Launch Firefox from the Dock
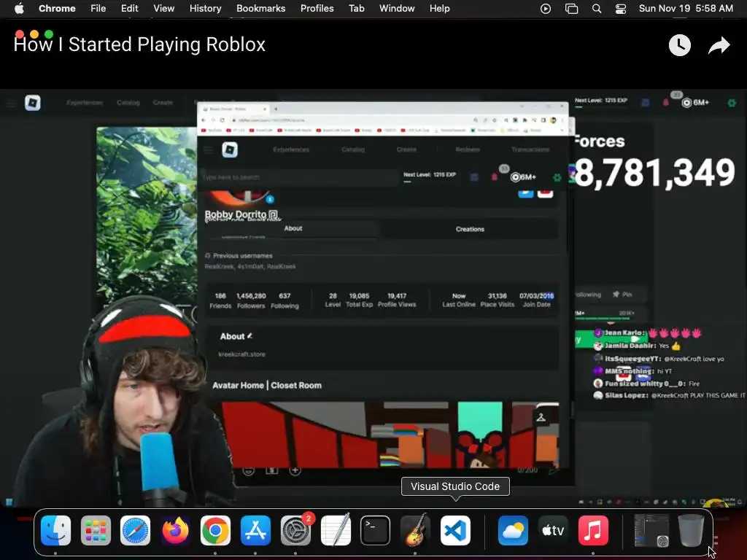The width and height of the screenshot is (747, 560). tap(175, 530)
